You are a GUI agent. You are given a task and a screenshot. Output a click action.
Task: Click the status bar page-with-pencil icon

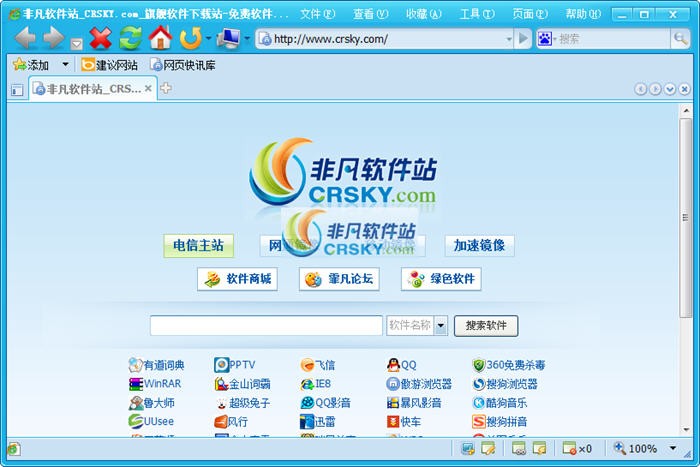488,449
